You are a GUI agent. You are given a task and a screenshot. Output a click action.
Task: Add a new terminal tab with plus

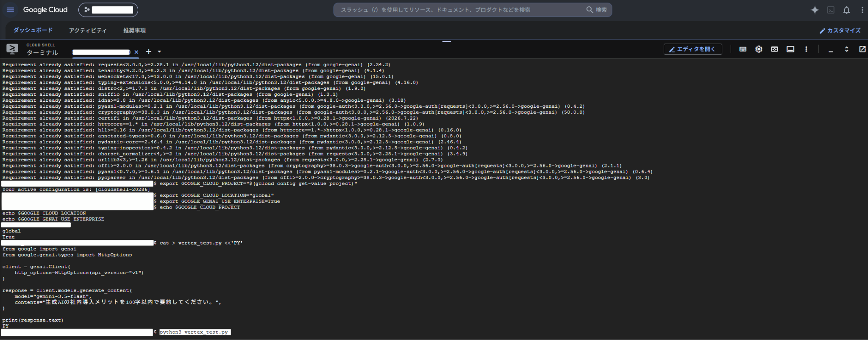pos(149,52)
